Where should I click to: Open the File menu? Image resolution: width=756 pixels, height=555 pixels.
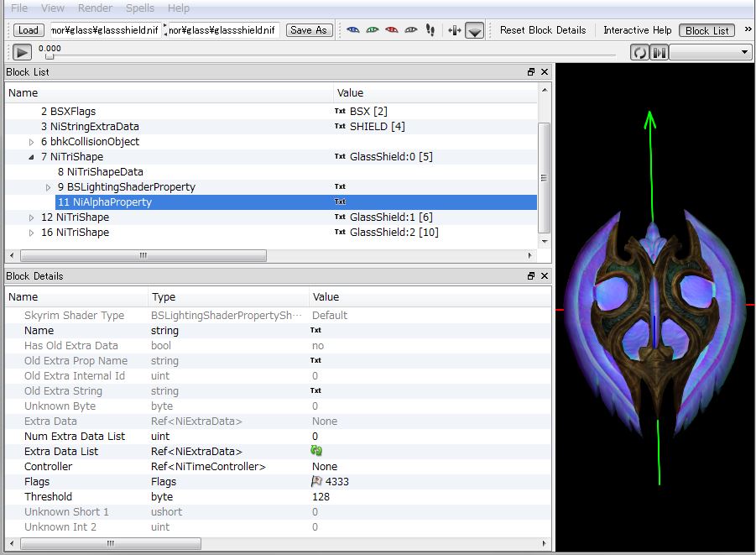(19, 8)
